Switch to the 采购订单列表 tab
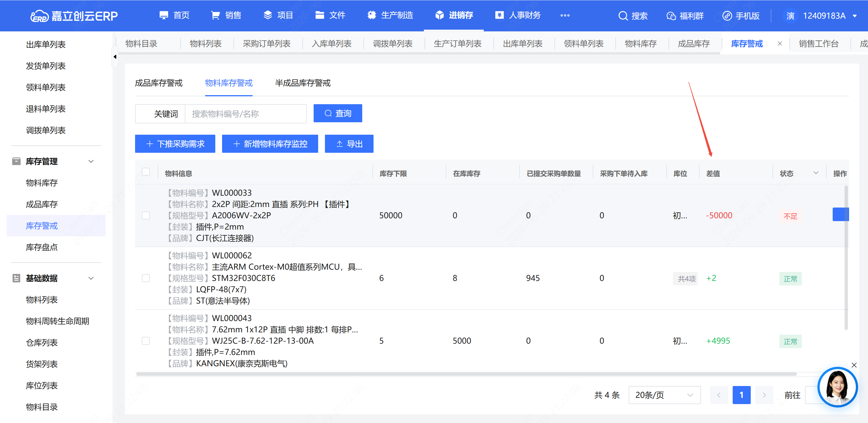This screenshot has height=423, width=868. tap(266, 44)
